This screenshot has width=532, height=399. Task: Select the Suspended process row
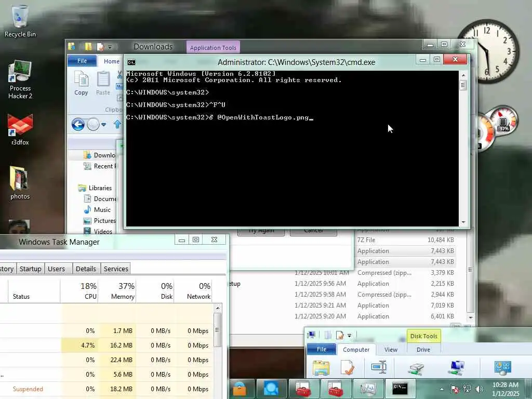tap(107, 389)
